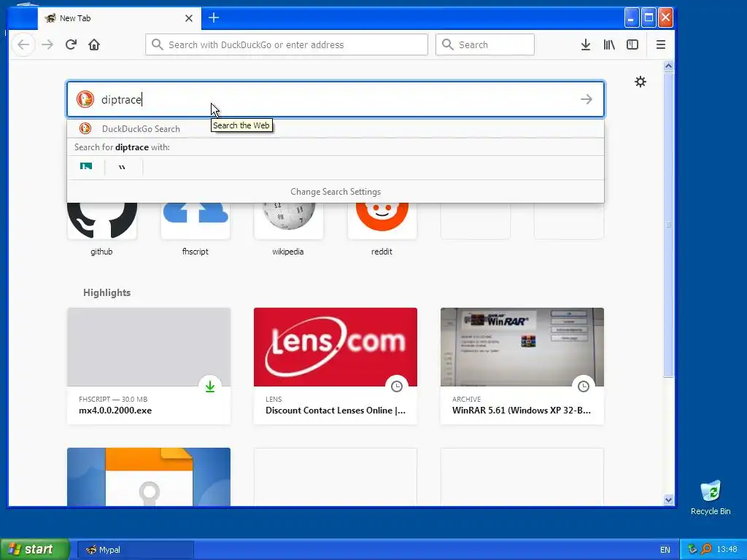
Task: Click the tray magnifier icon
Action: [x=706, y=549]
